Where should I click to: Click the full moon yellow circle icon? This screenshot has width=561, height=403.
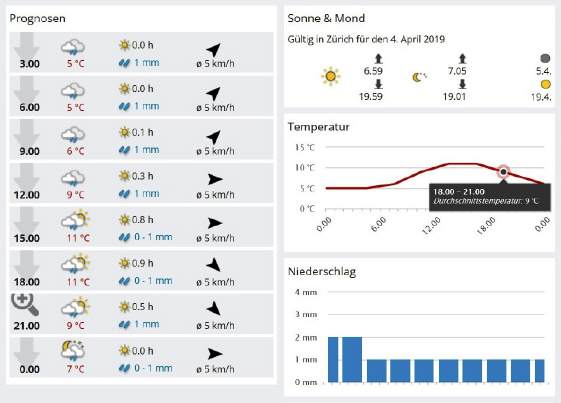546,84
